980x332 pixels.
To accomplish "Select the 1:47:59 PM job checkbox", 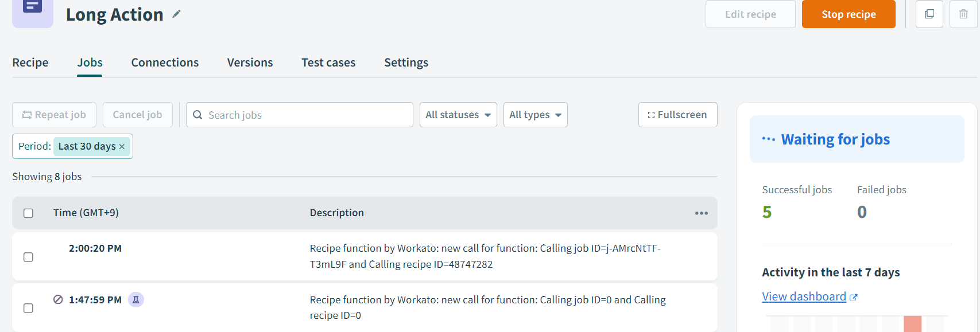I will point(28,308).
